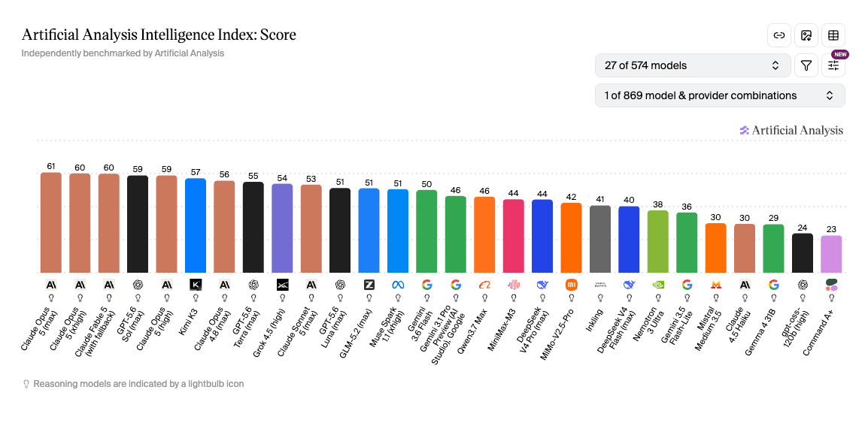Click the Artificial Analysis watermark logo
The image size is (868, 426).
791,130
